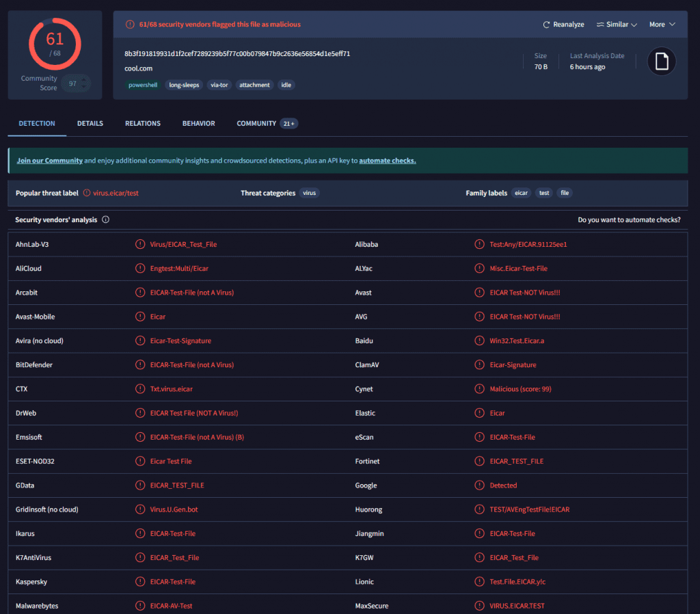Click the Avira detection alert icon
Screen dimensions: 700x614
(140, 341)
